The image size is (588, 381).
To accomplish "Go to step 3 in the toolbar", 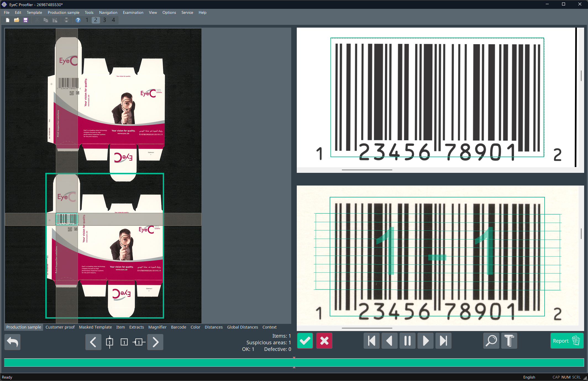I will [104, 20].
